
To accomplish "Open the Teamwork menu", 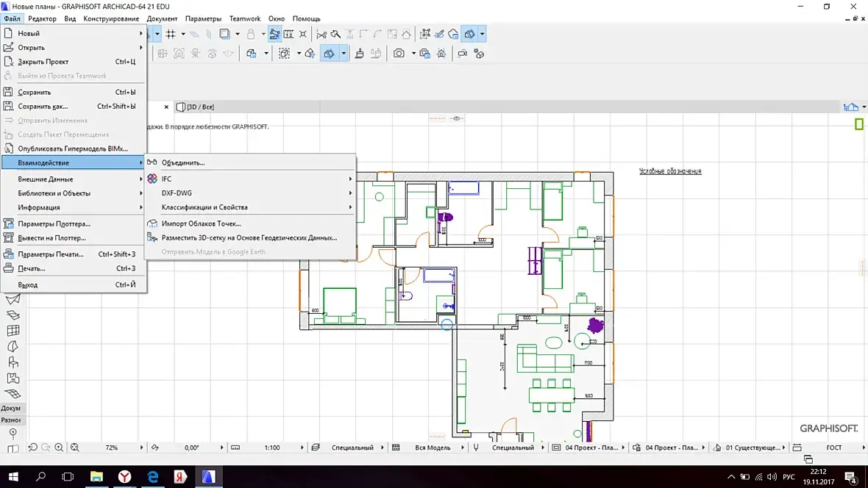I will click(x=244, y=18).
